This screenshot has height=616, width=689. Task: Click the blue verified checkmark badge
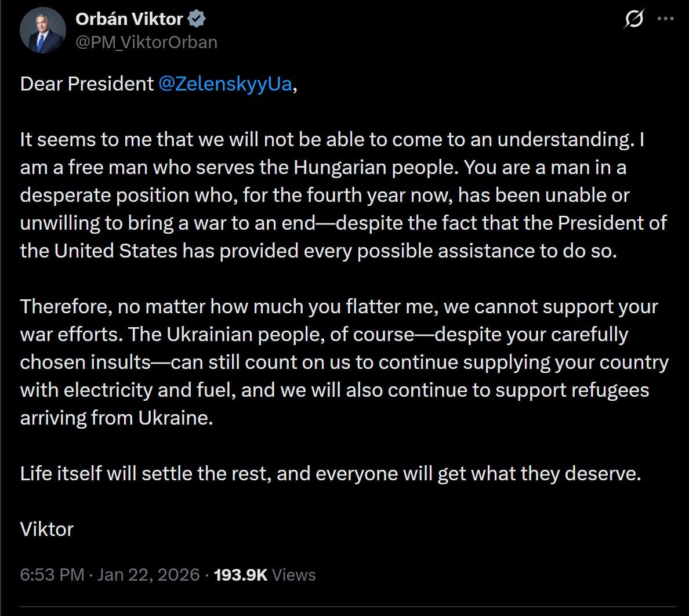click(197, 19)
